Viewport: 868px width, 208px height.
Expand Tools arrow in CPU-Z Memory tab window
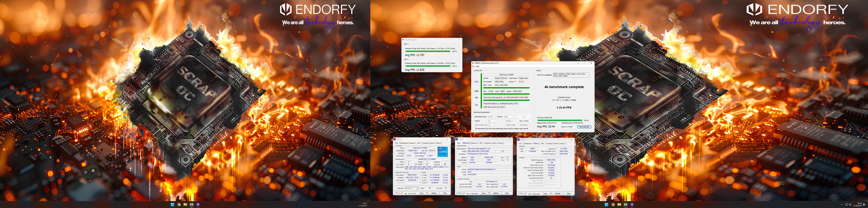pos(551,194)
